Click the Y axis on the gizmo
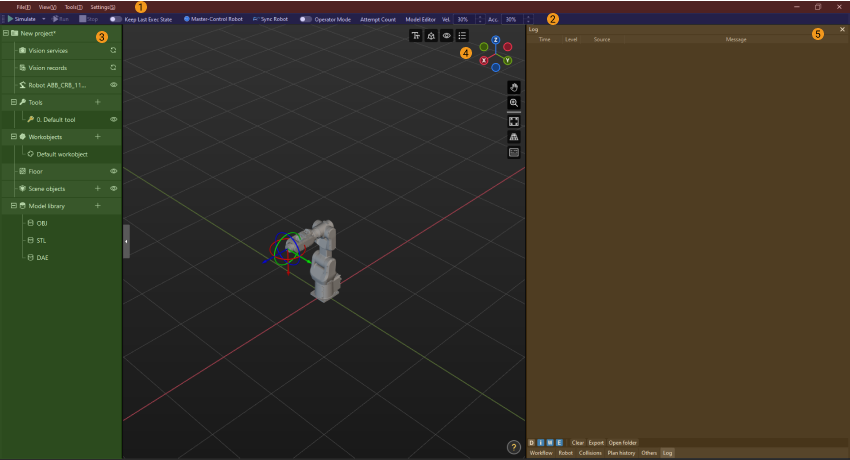This screenshot has width=850, height=460. [x=507, y=60]
